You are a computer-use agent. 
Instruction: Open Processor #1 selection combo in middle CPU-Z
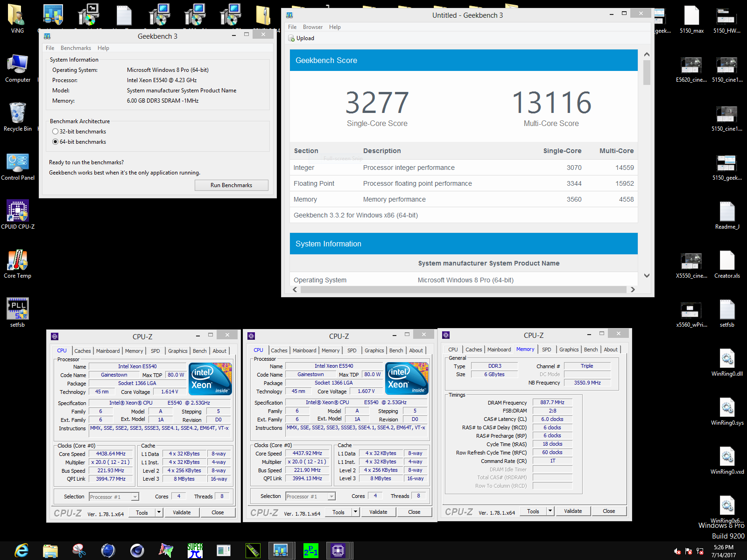pyautogui.click(x=310, y=496)
